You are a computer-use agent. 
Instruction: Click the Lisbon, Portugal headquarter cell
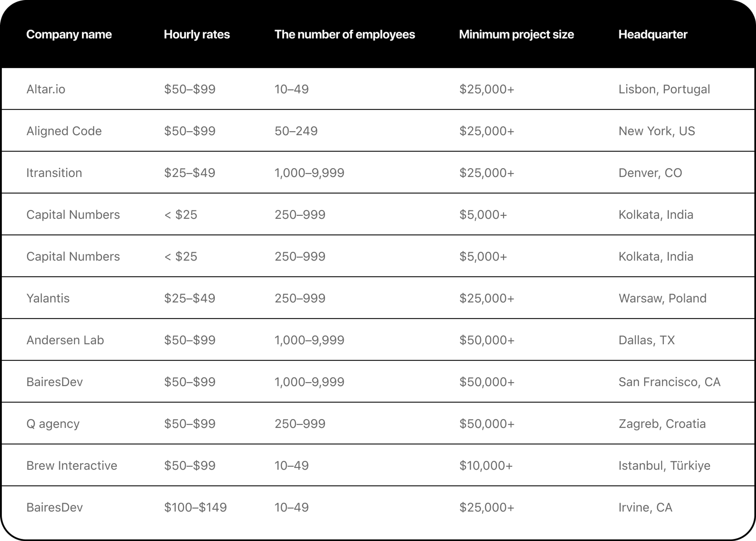point(664,89)
